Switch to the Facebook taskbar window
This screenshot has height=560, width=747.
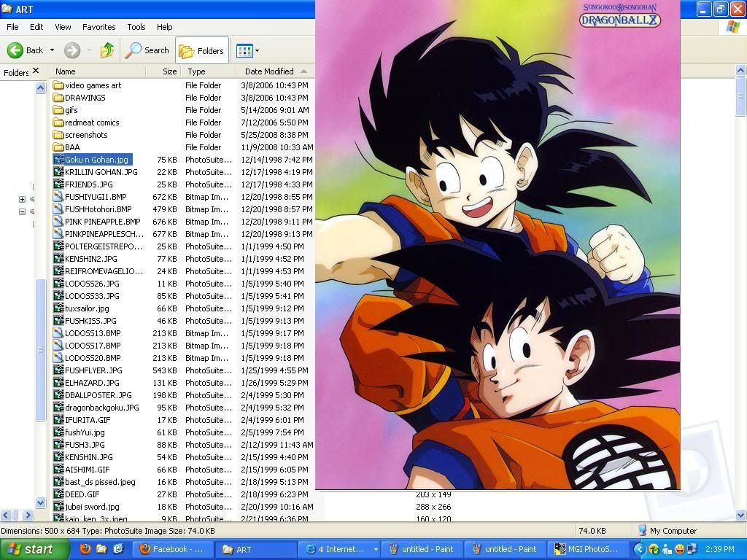(172, 549)
